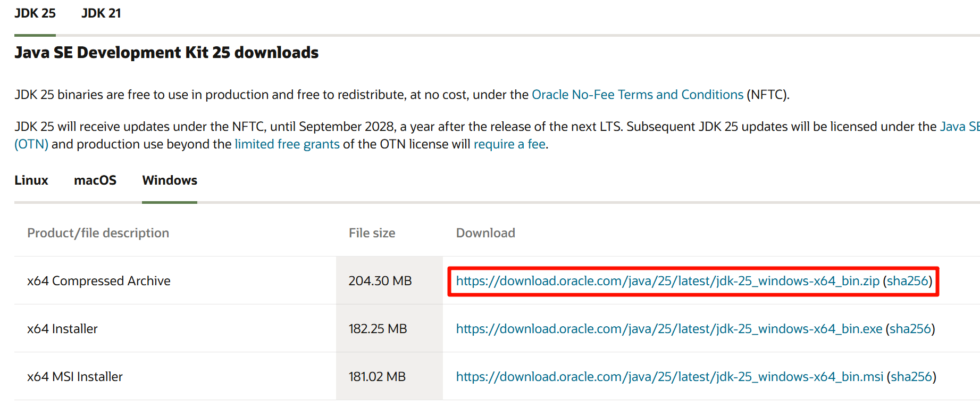Viewport: 980px width, 405px height.
Task: Open sha256 checksum for the exe installer
Action: tap(910, 329)
